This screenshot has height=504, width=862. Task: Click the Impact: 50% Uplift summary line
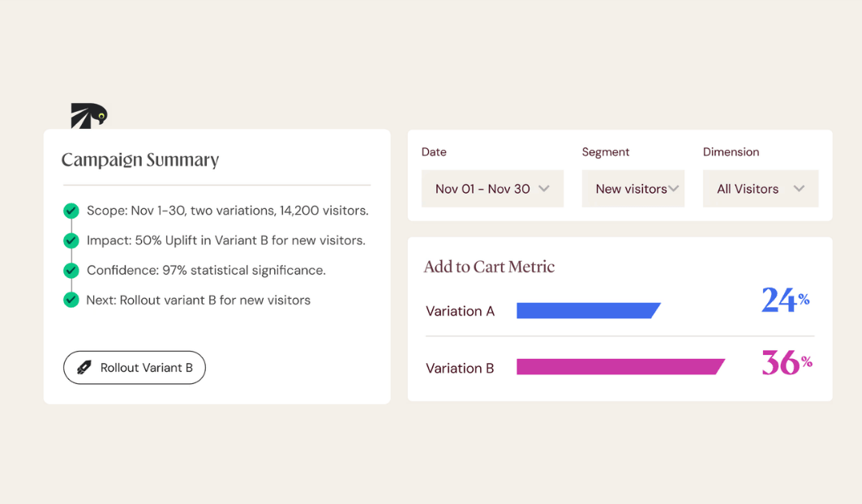tap(226, 240)
